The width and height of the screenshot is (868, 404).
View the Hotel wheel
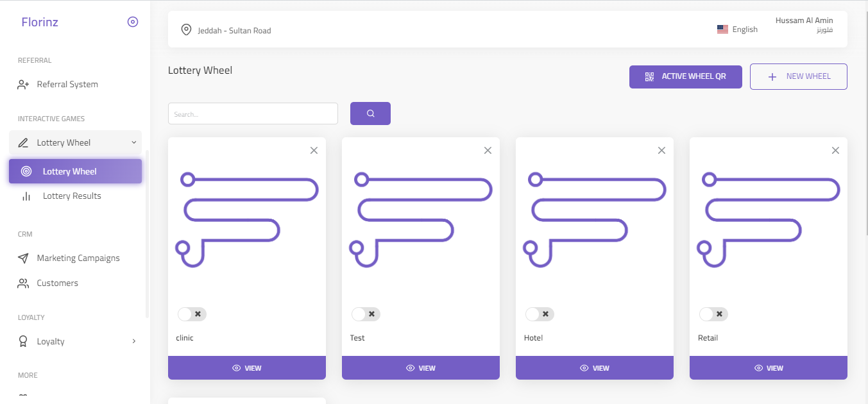pyautogui.click(x=595, y=368)
